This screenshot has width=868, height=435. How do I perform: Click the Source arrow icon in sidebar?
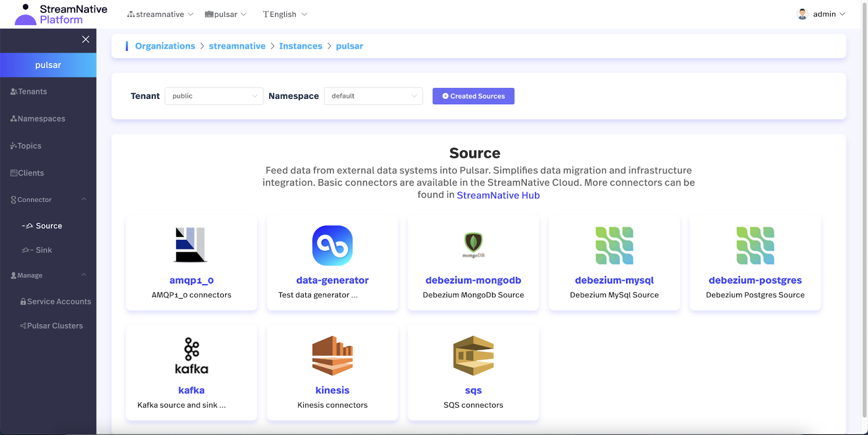28,226
